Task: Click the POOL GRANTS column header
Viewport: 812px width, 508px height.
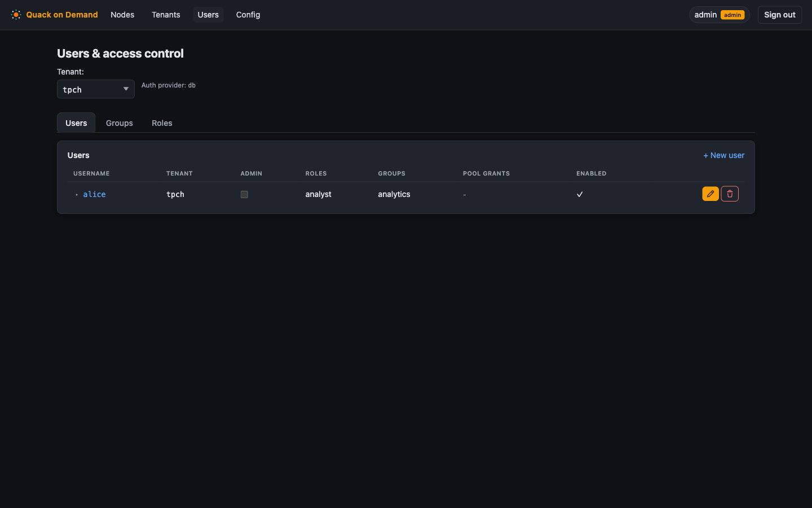Action: pos(486,173)
